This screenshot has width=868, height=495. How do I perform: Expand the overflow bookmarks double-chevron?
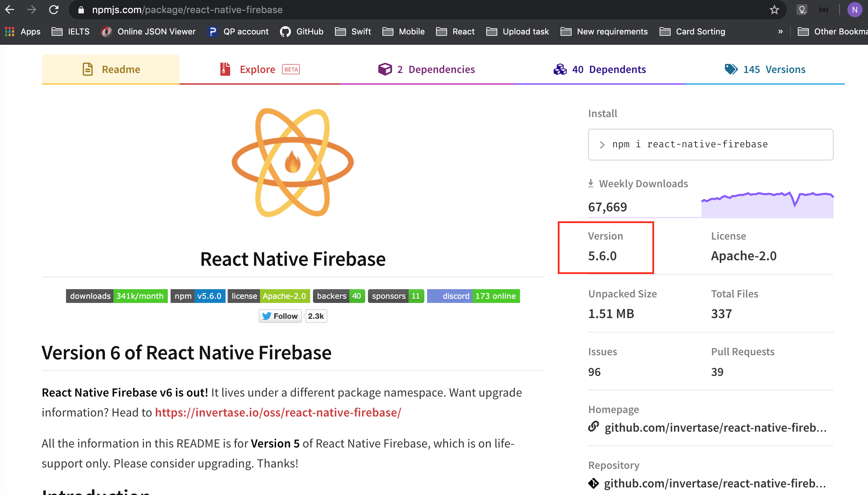[x=780, y=31]
